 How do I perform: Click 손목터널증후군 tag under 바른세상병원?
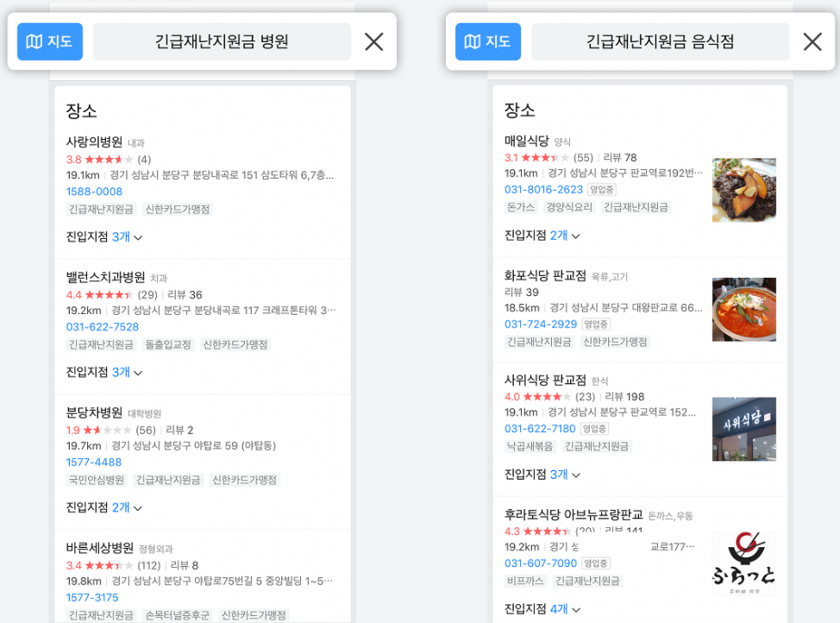pos(178,615)
